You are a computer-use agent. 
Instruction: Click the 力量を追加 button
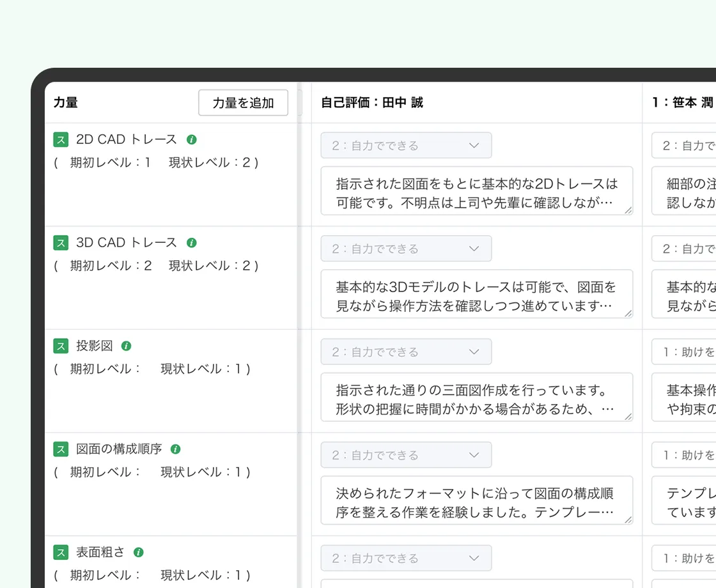[243, 103]
